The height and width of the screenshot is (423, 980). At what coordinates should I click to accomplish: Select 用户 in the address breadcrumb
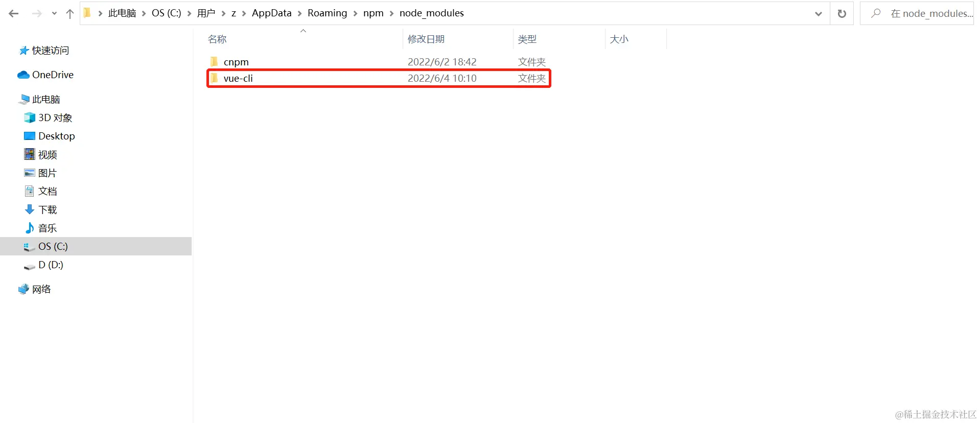206,13
